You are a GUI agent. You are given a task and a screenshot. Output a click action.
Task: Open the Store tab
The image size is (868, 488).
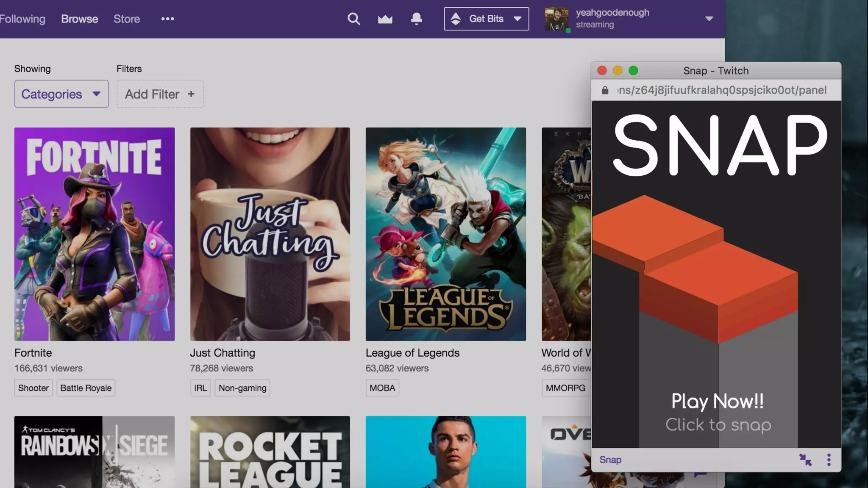pyautogui.click(x=126, y=19)
